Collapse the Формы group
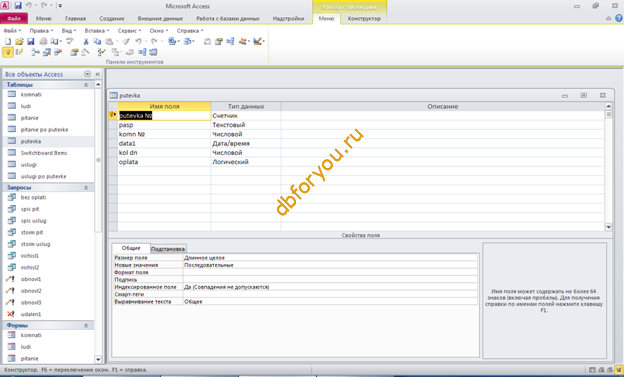The height and width of the screenshot is (377, 624). (86, 326)
